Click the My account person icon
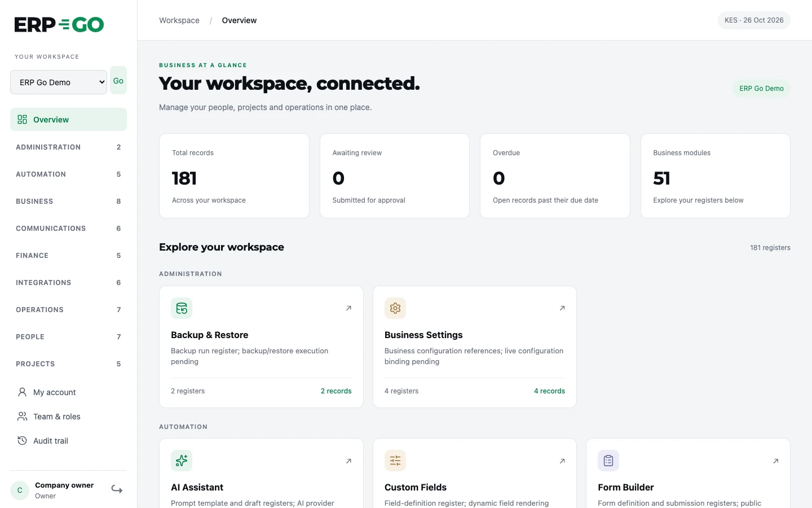Viewport: 812px width, 508px height. (x=22, y=392)
